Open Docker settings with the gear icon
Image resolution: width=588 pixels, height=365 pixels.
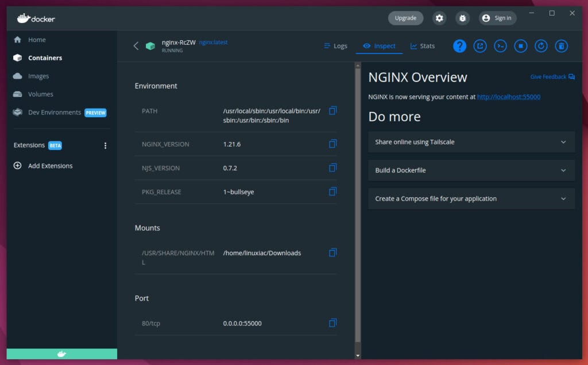(x=439, y=18)
